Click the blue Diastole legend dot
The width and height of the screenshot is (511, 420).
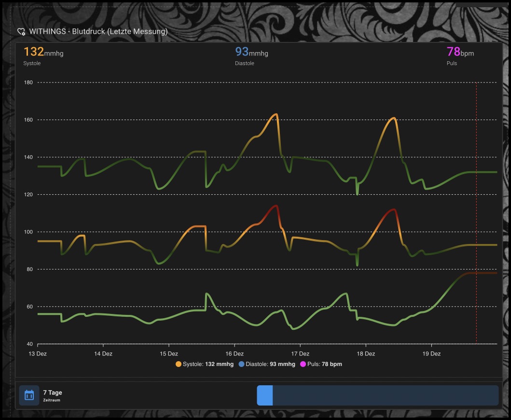[x=241, y=364]
